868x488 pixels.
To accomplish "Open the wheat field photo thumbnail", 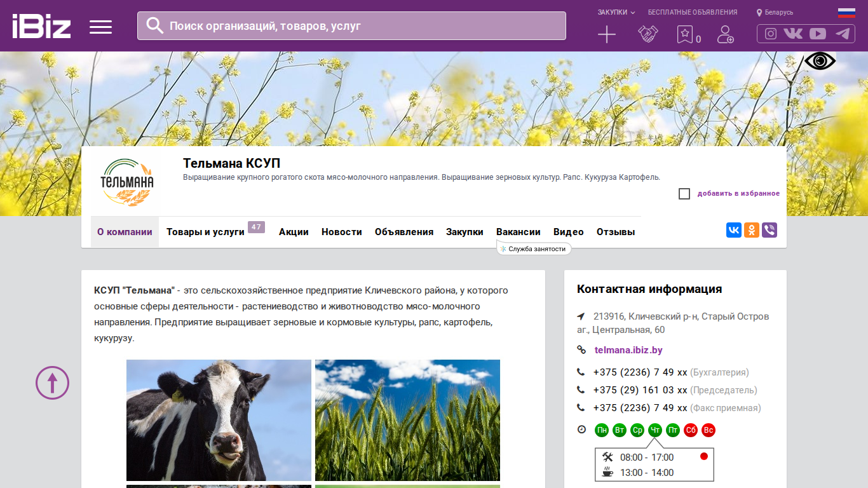I will [407, 420].
